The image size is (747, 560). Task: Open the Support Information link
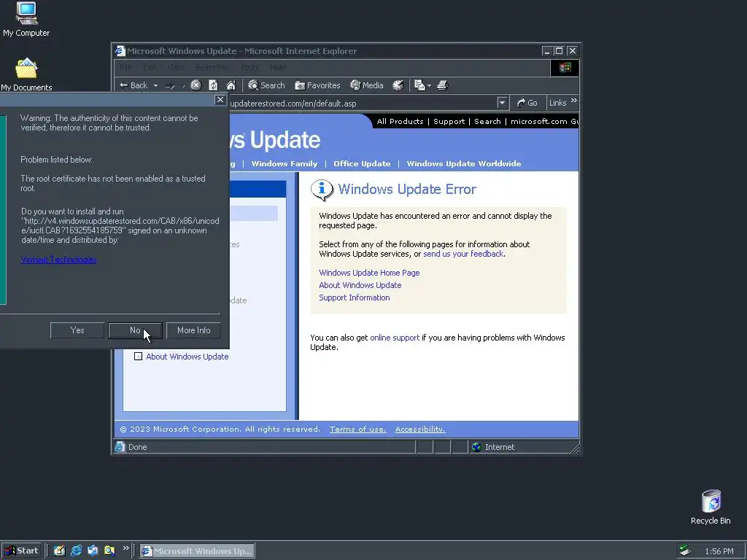pos(355,297)
